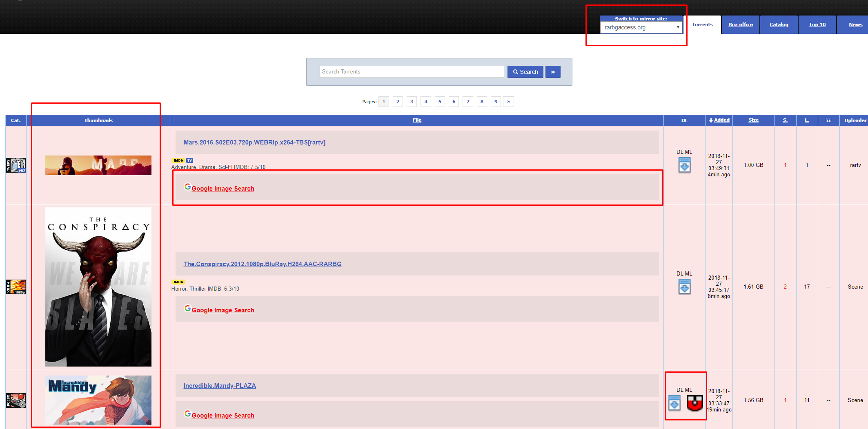Sort by the S. seeders column header
This screenshot has width=868, height=429.
(785, 120)
